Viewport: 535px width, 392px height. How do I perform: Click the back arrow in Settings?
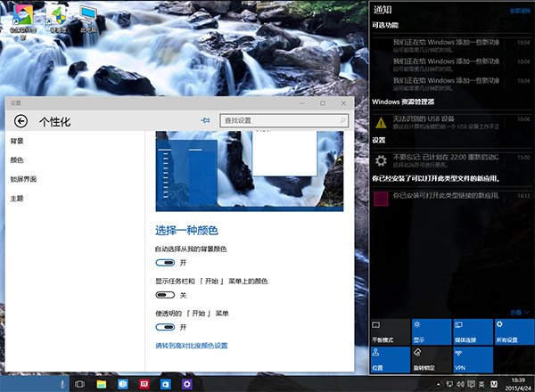click(x=21, y=121)
